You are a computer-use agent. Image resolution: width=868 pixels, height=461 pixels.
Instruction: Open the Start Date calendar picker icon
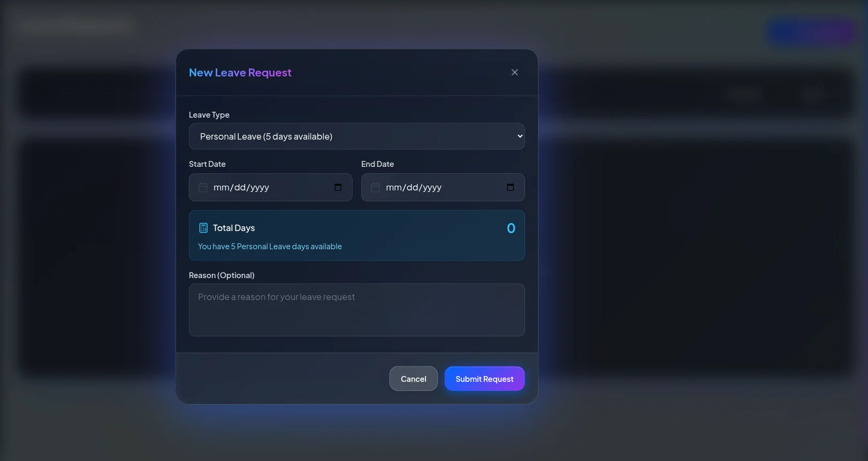[x=338, y=187]
